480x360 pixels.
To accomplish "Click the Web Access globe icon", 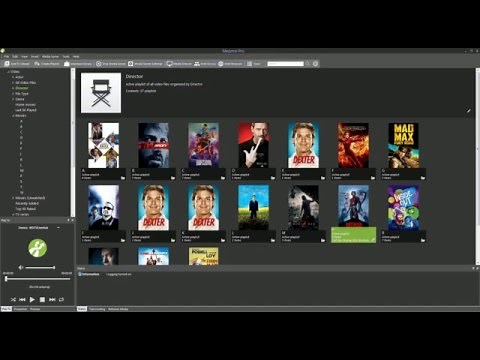I will (x=221, y=63).
